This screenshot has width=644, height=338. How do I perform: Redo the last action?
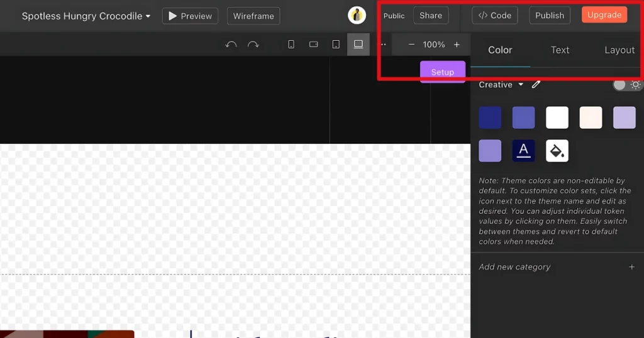(253, 45)
